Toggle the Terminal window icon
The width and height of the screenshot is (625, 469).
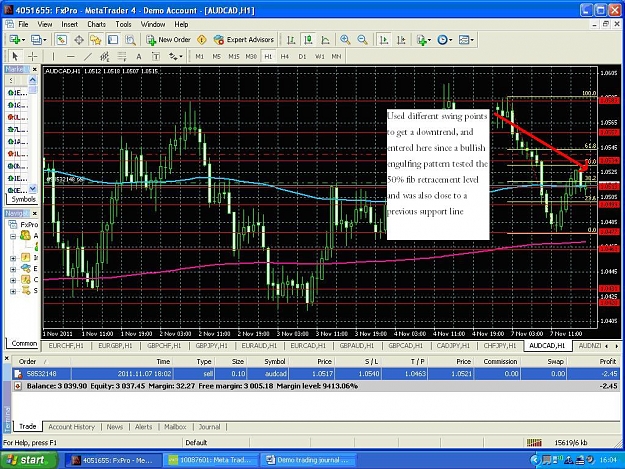coord(113,40)
